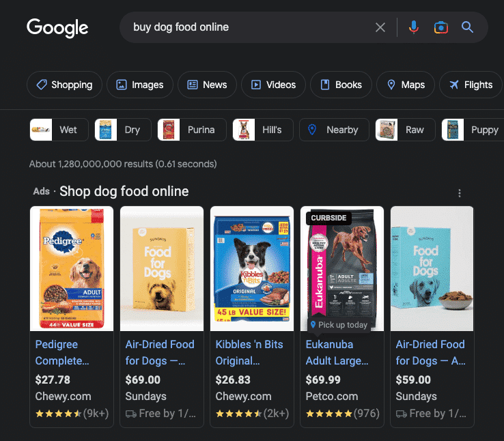Click the Kibbles 'n Bits product image
The image size is (504, 441).
(252, 268)
